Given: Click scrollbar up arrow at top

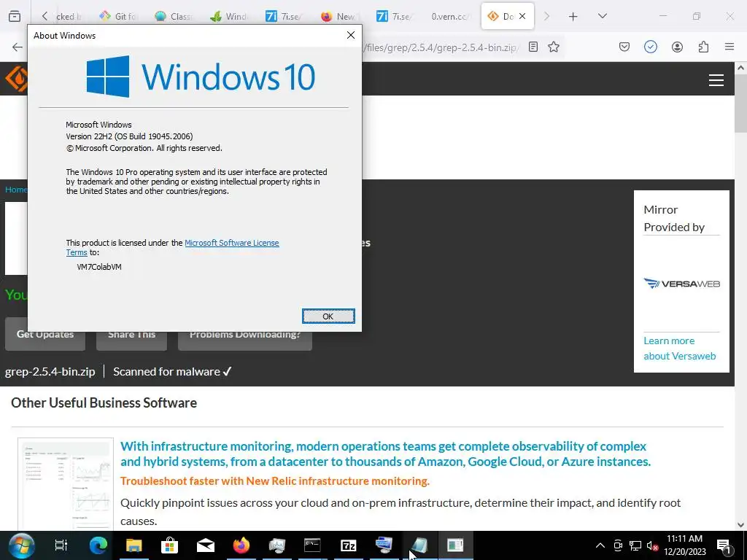Looking at the screenshot, I should (x=741, y=68).
